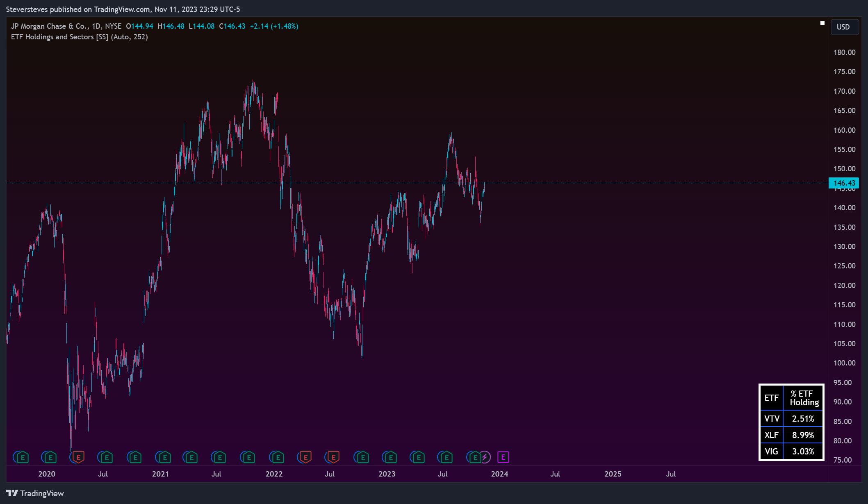Click the 2024 label on the time axis
868x504 pixels.
(x=499, y=474)
